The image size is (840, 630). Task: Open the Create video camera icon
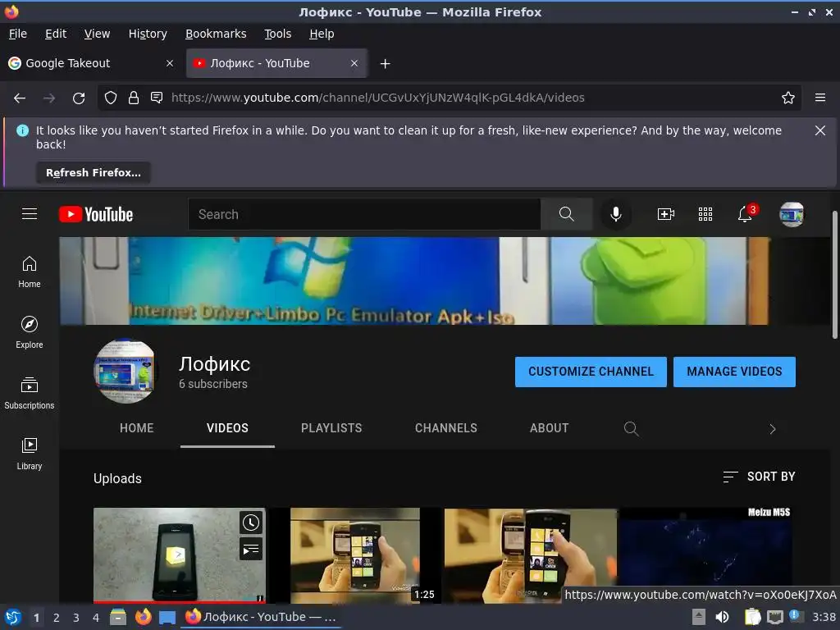(x=666, y=214)
